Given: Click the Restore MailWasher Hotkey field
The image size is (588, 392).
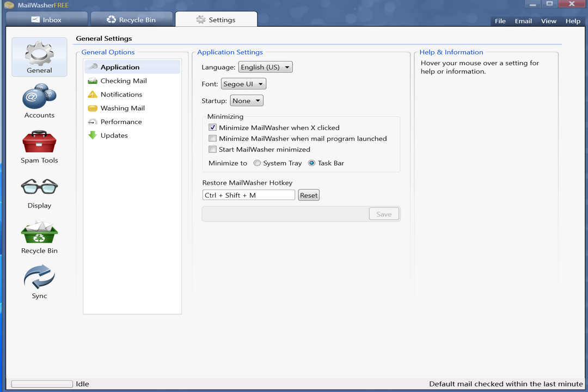Looking at the screenshot, I should tap(248, 194).
